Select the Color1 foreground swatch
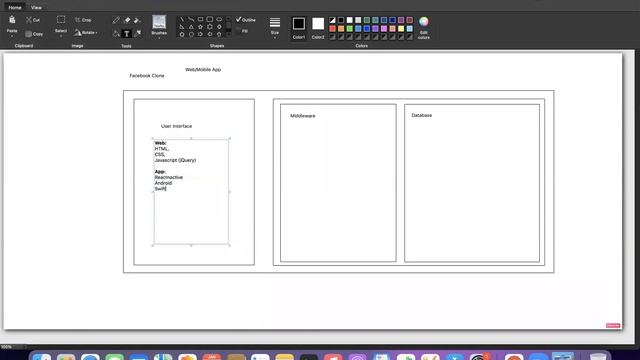 [x=299, y=24]
